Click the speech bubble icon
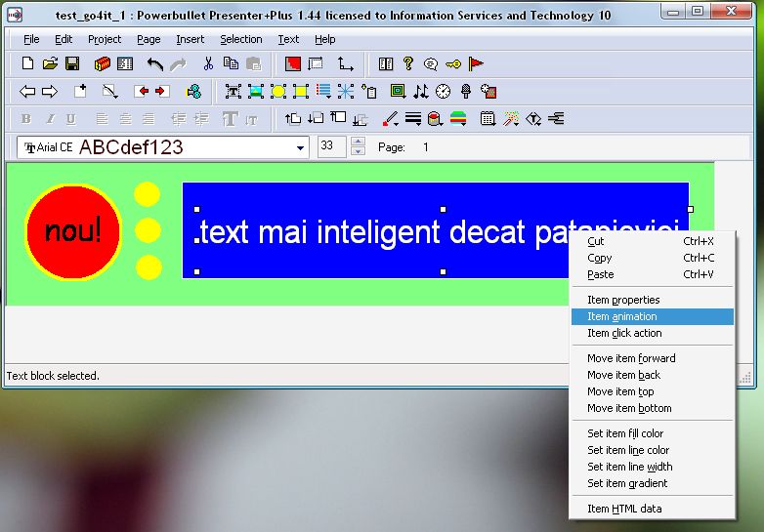The width and height of the screenshot is (764, 532). click(x=431, y=63)
